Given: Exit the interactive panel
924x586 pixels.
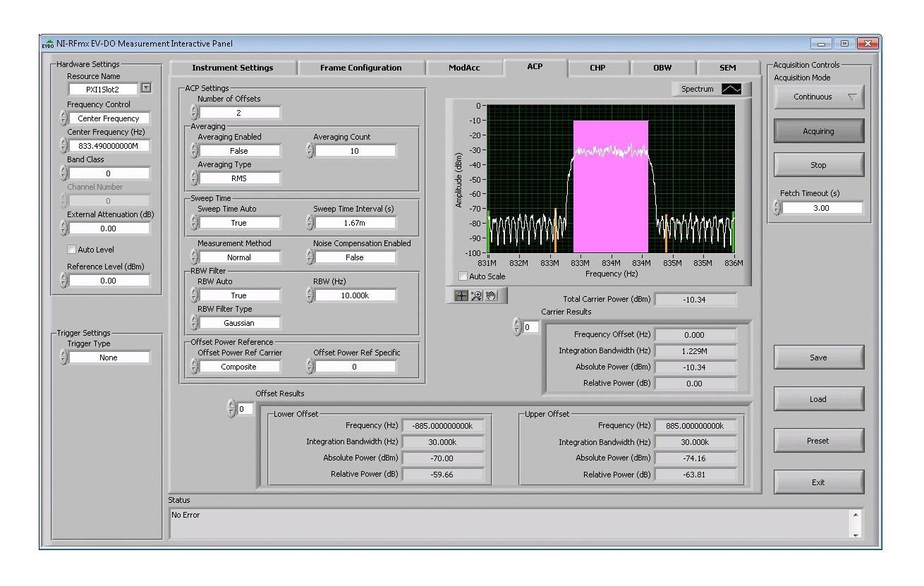Looking at the screenshot, I should coord(818,482).
